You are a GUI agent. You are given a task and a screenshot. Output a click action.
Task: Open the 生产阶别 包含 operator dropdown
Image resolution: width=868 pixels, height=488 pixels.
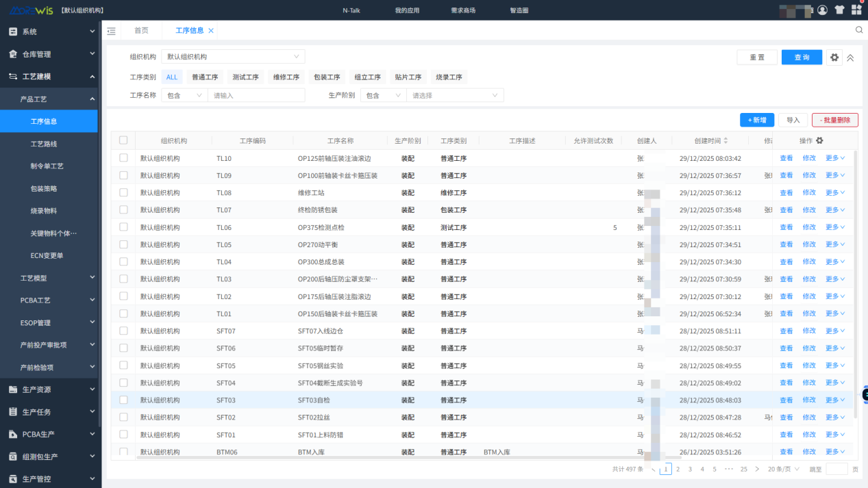[x=384, y=95]
